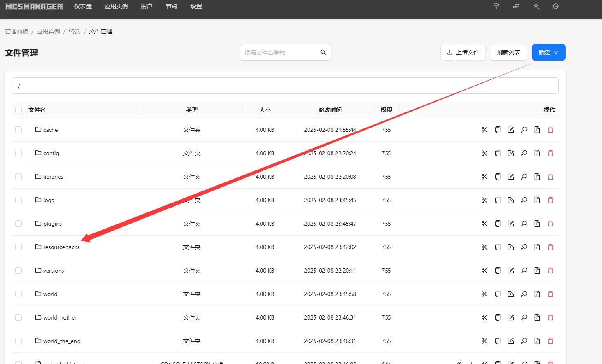Rename the resourcepacks folder
The width and height of the screenshot is (602, 364).
[511, 247]
